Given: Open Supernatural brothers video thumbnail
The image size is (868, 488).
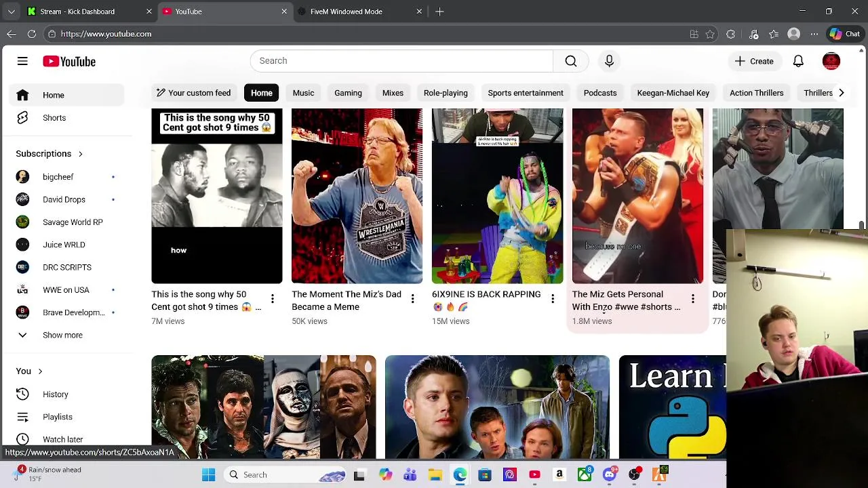Looking at the screenshot, I should [x=497, y=407].
